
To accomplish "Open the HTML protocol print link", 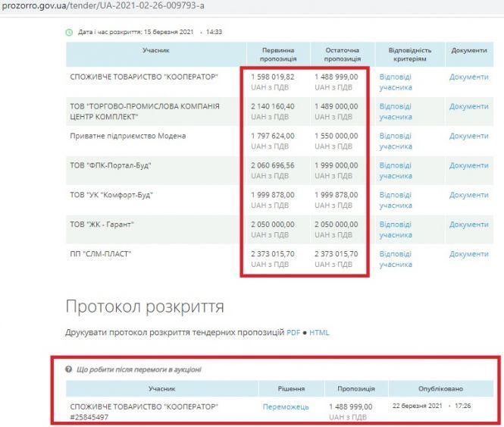I will click(x=319, y=332).
